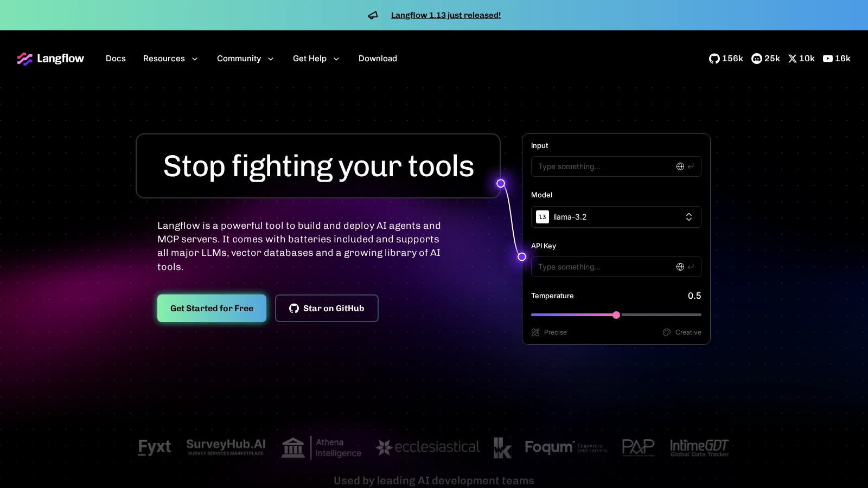Screen dimensions: 868x488
Task: Click the Fyxt company logo
Action: tap(154, 447)
